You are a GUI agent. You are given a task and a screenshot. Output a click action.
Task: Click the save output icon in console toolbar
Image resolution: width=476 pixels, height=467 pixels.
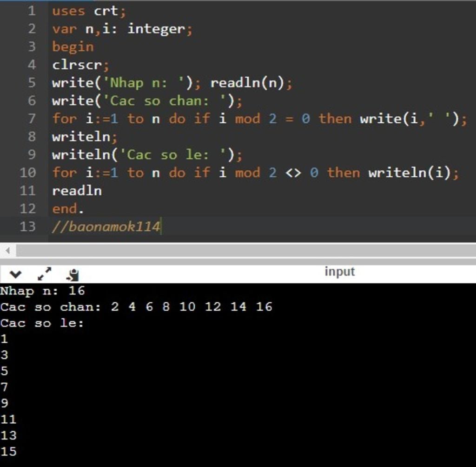73,275
